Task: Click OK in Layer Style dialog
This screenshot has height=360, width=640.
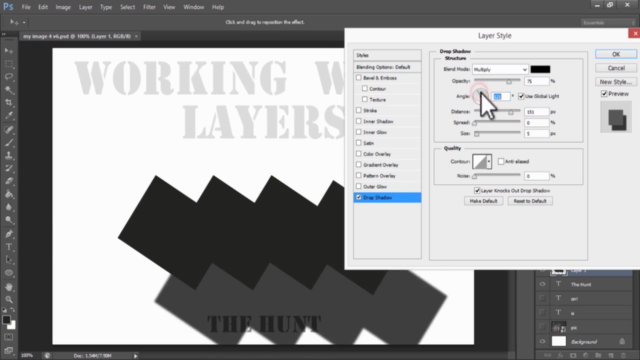Action: click(x=616, y=54)
